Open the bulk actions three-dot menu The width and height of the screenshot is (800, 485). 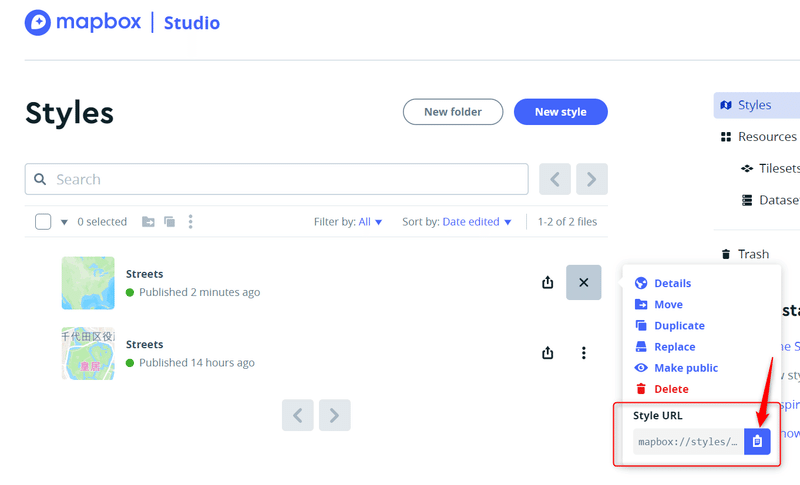[190, 222]
